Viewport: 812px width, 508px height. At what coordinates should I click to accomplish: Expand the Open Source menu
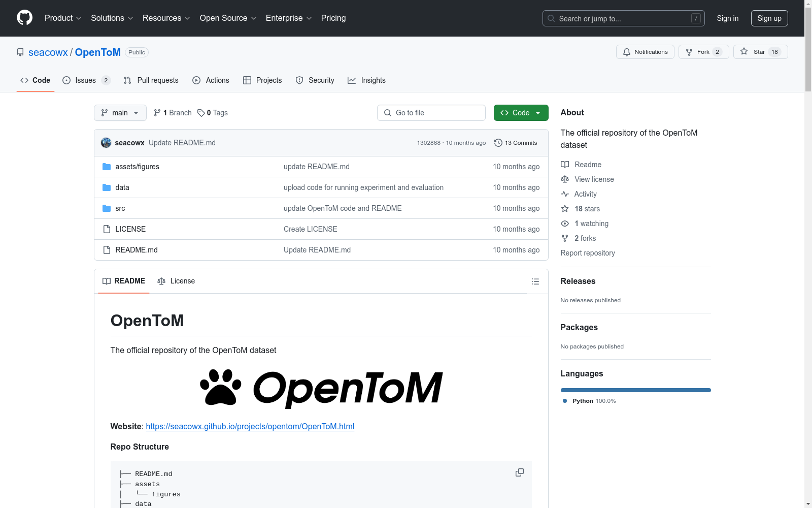228,18
